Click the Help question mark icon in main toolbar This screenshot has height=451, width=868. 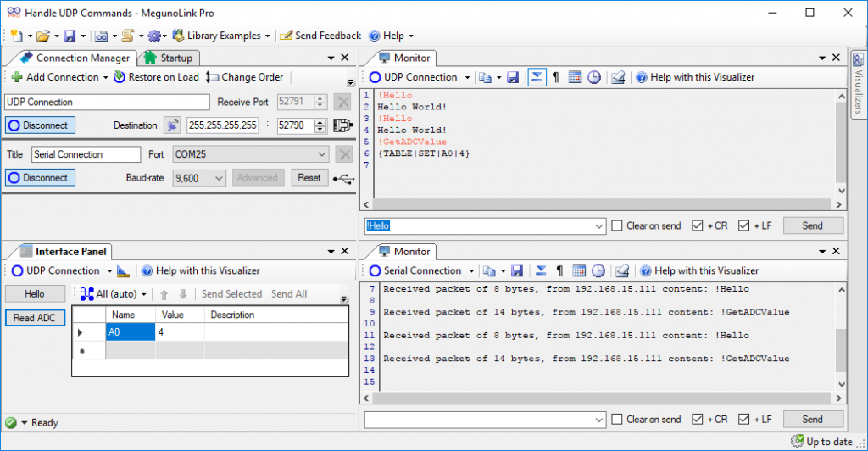click(x=374, y=36)
